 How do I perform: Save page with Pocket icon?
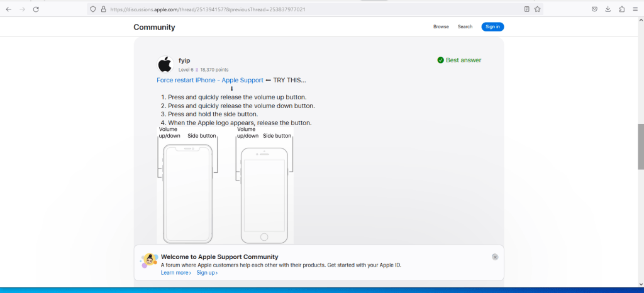(x=594, y=9)
